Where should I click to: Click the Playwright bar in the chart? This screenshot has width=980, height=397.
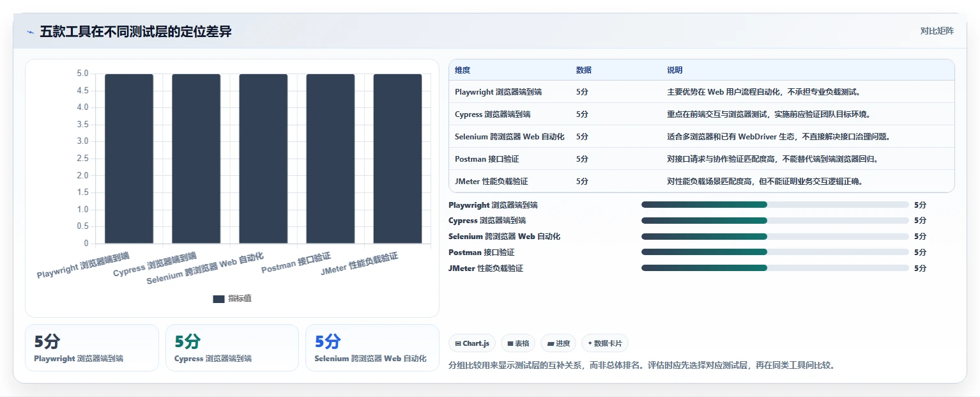129,159
